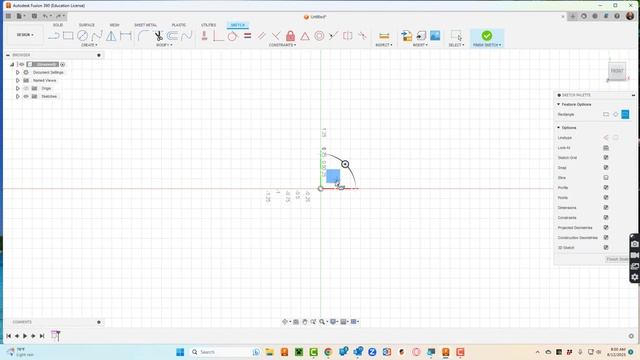Jump to timeline beginning
Viewport: 640px width, 360px height.
(x=8, y=336)
